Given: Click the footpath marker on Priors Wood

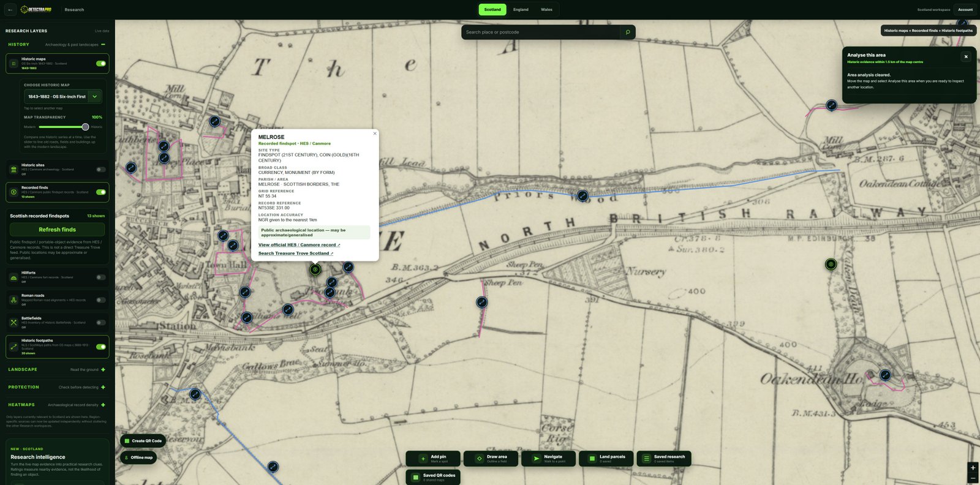Looking at the screenshot, I should point(582,196).
